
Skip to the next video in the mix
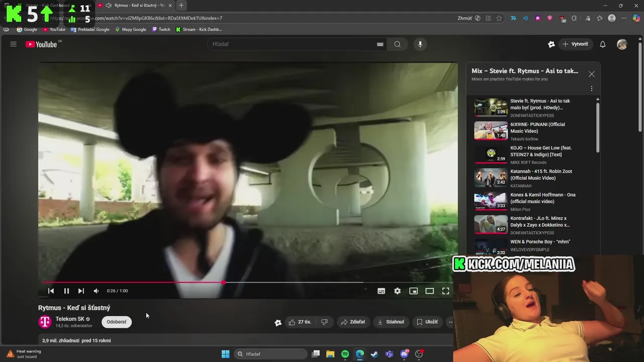coord(81,291)
